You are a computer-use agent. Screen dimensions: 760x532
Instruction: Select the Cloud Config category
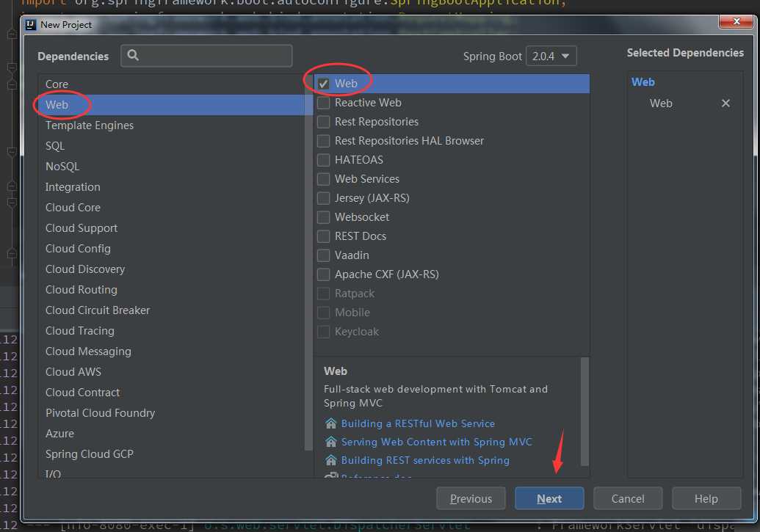(172, 249)
